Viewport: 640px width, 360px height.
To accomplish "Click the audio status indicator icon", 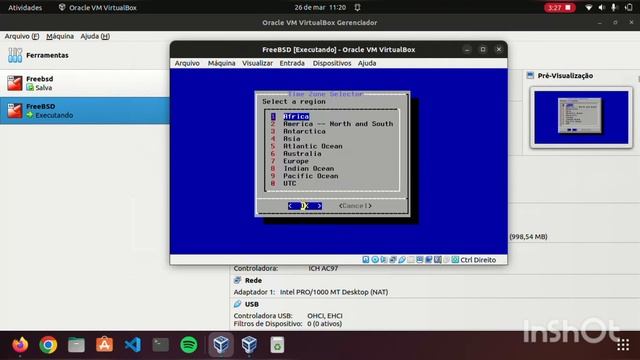I will 384,260.
